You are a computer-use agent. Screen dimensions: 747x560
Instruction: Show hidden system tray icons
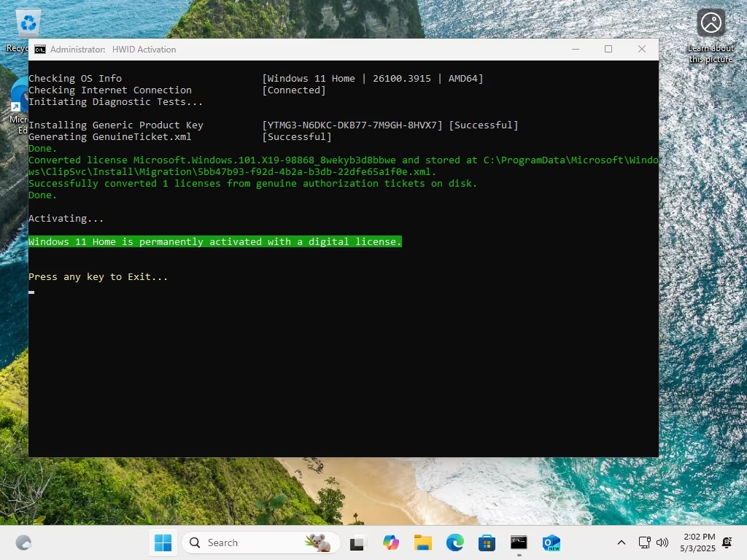(622, 542)
